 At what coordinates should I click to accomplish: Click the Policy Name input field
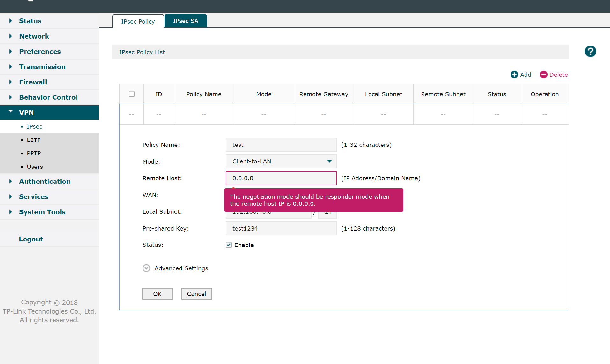(281, 145)
